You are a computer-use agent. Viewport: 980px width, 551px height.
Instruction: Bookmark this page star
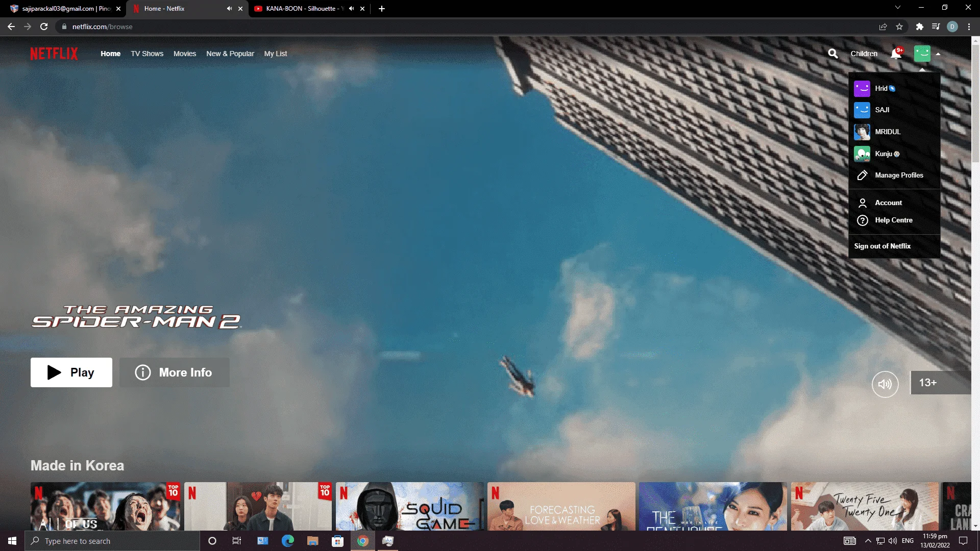point(899,27)
